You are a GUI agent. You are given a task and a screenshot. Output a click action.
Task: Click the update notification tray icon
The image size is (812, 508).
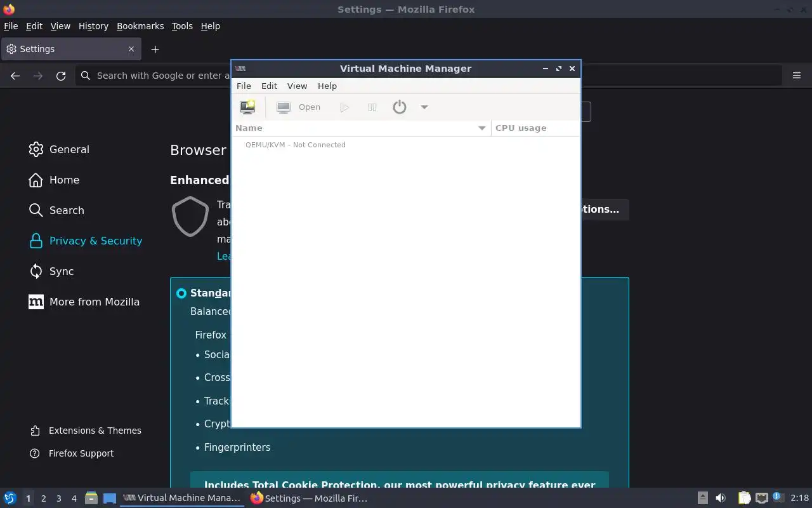tap(778, 498)
